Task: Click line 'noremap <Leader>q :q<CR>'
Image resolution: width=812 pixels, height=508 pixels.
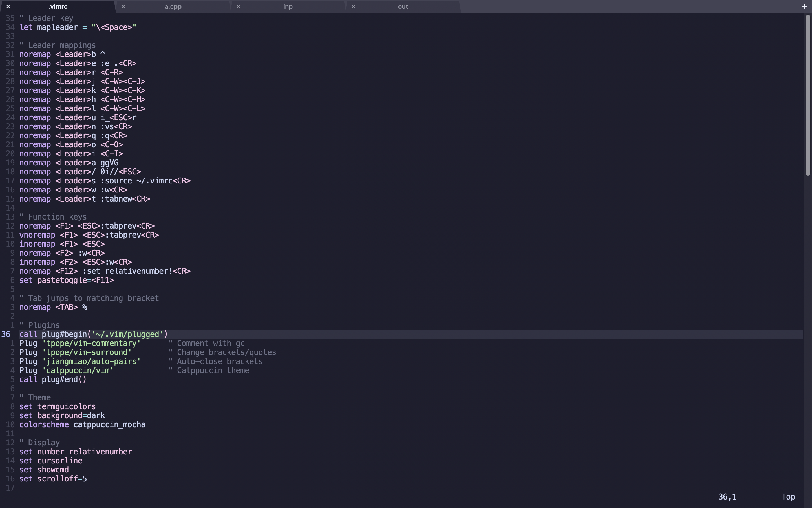Action: tap(73, 136)
